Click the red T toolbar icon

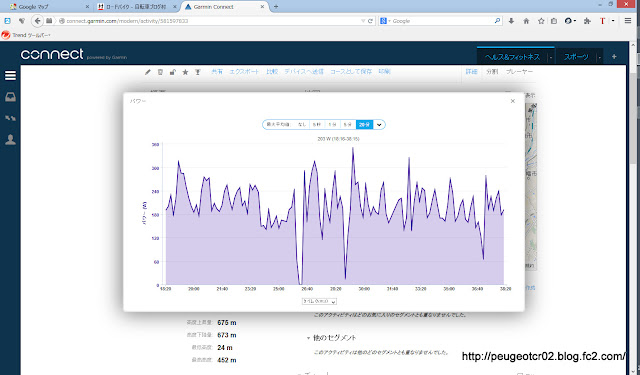coord(602,21)
